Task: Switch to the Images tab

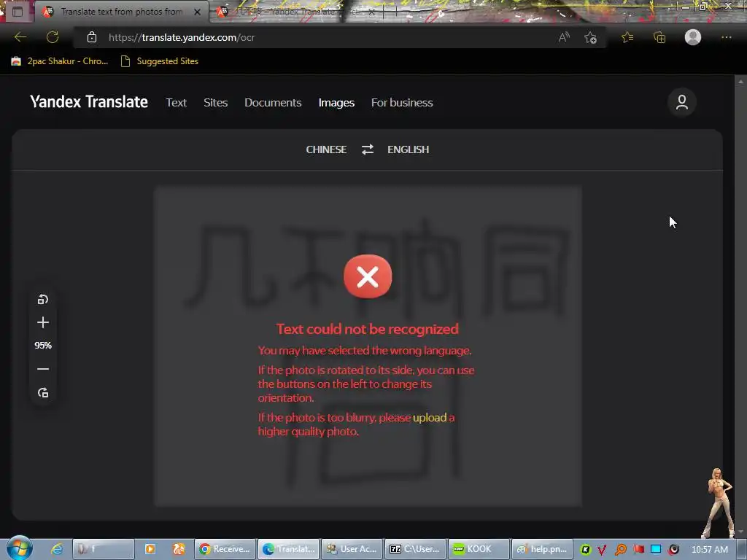Action: [336, 102]
